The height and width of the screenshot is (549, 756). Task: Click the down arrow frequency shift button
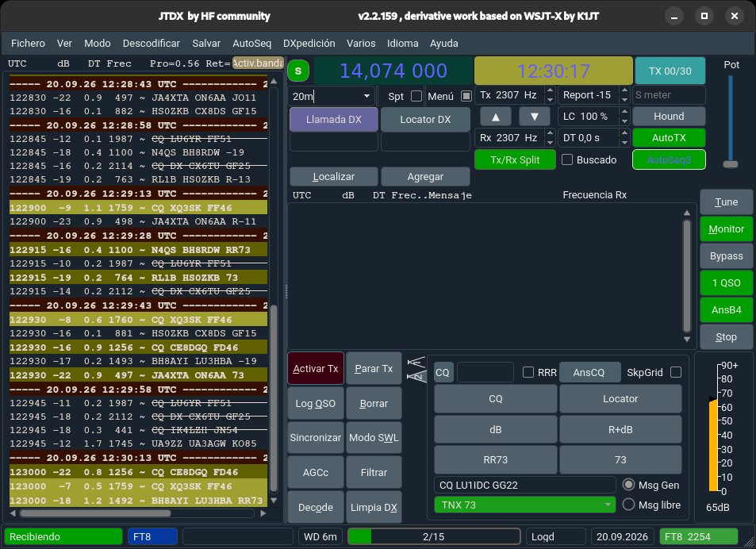tap(534, 117)
